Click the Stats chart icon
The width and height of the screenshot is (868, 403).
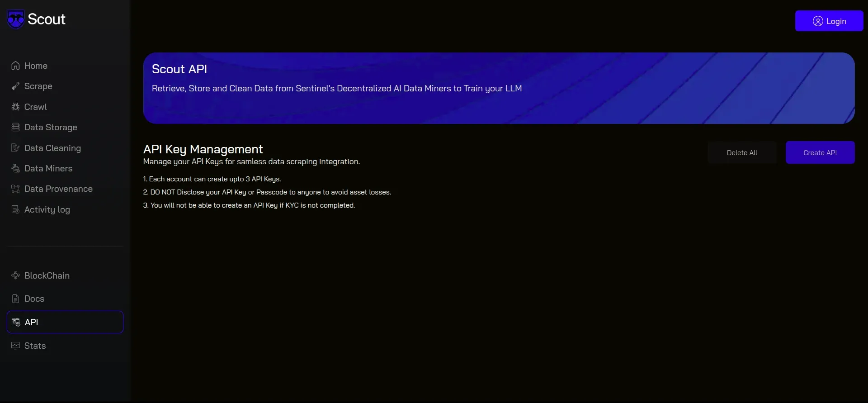(15, 346)
